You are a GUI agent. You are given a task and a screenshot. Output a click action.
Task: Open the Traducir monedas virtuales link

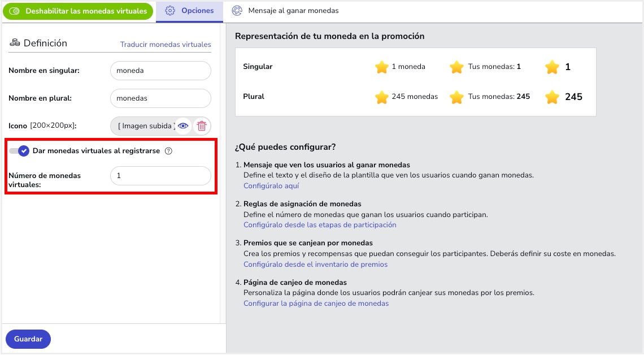(166, 45)
